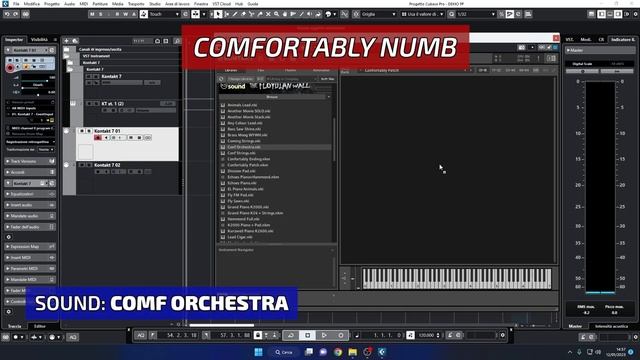Open the Progetto menu
The image size is (640, 360).
pyautogui.click(x=52, y=4)
